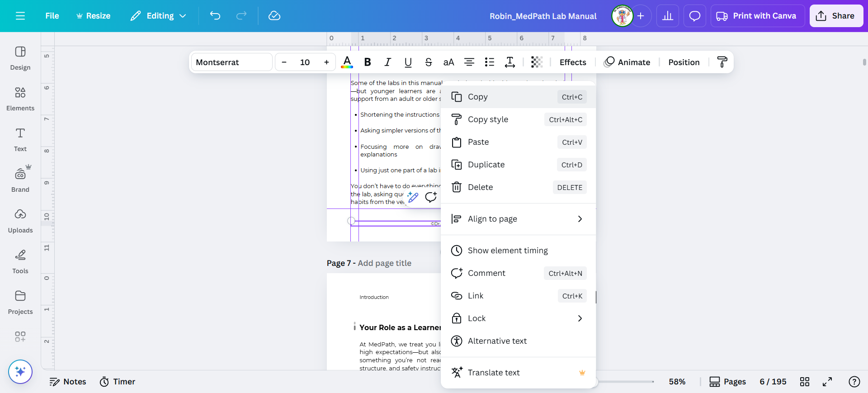Screen dimensions: 868x393
Task: Click the transparency checkerboard icon
Action: click(537, 62)
